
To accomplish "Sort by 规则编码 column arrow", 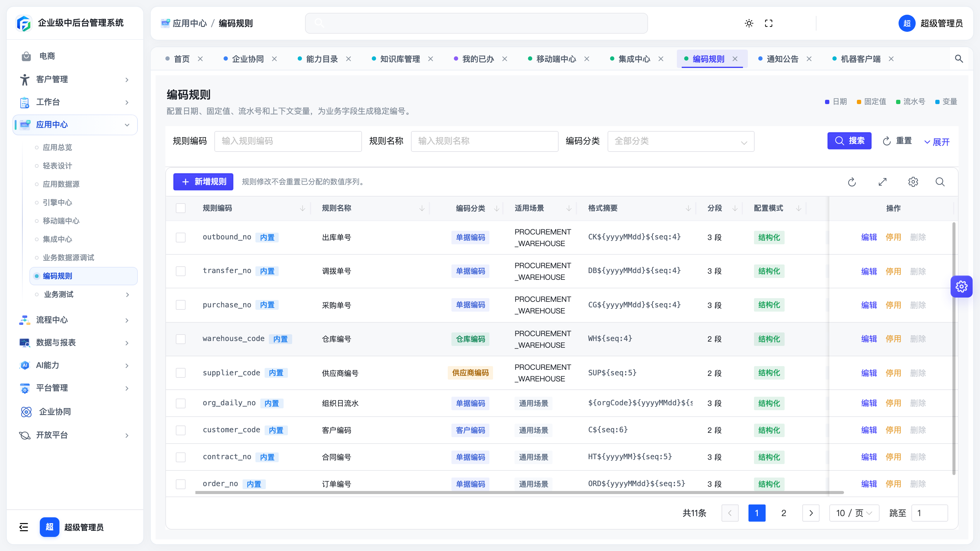I will tap(303, 208).
